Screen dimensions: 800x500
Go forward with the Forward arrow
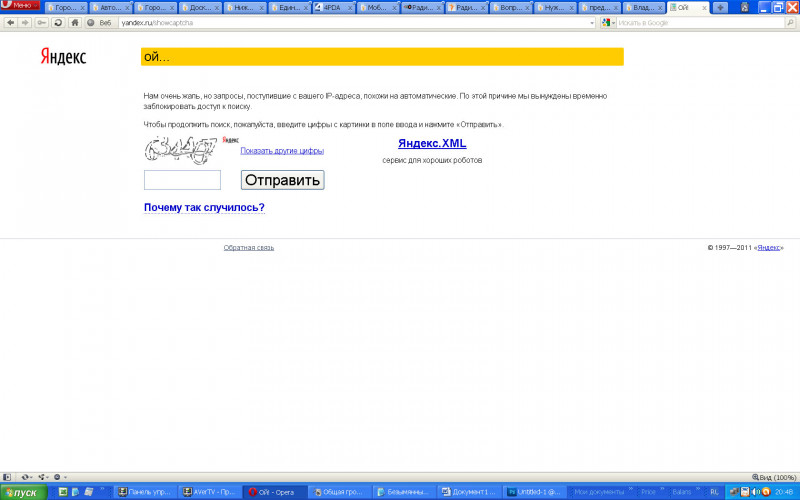coord(24,22)
